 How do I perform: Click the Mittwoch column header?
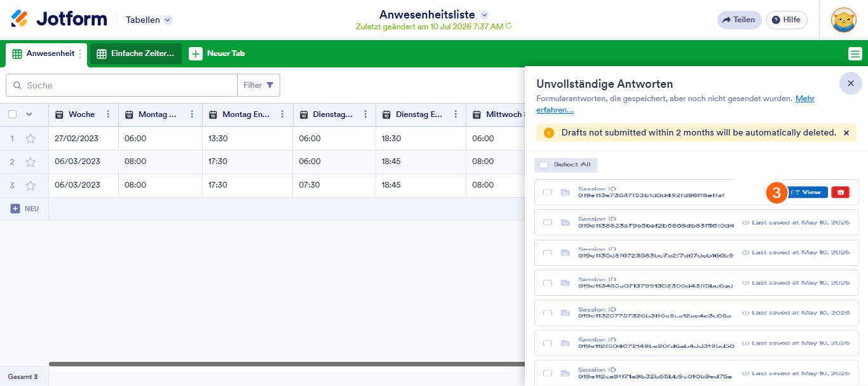[x=496, y=114]
